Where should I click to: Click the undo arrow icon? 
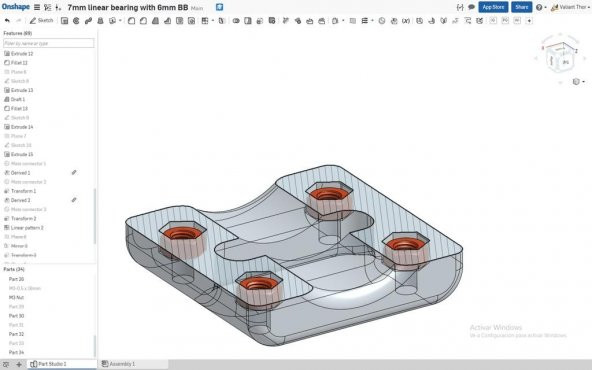click(x=7, y=20)
